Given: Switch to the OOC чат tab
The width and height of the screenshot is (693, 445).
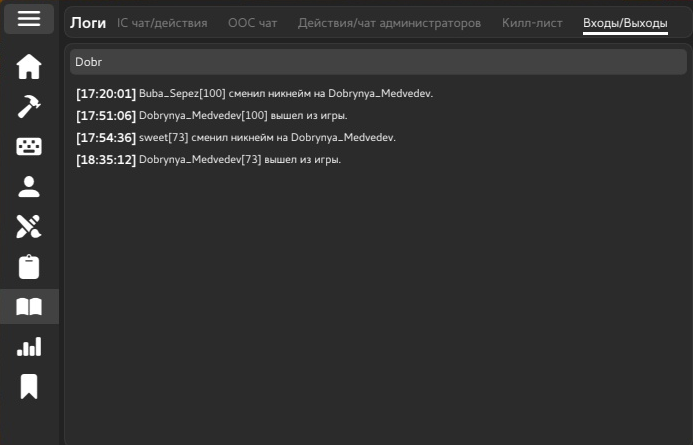Looking at the screenshot, I should tap(253, 22).
